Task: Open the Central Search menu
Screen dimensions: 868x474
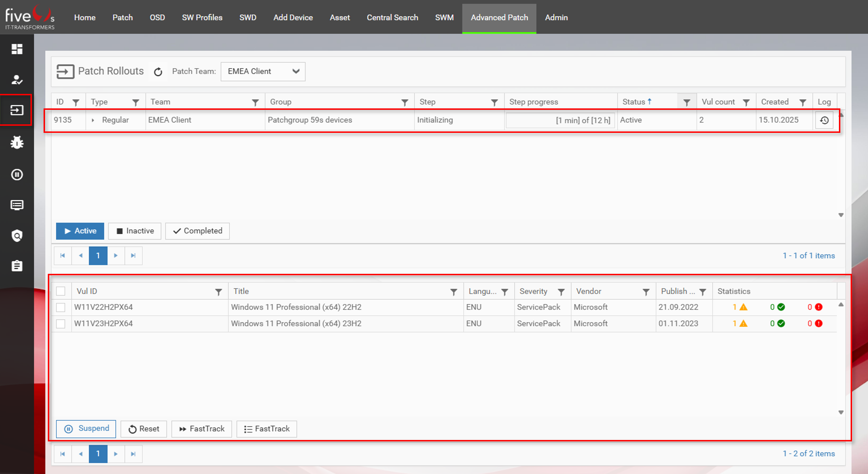Action: [x=392, y=17]
